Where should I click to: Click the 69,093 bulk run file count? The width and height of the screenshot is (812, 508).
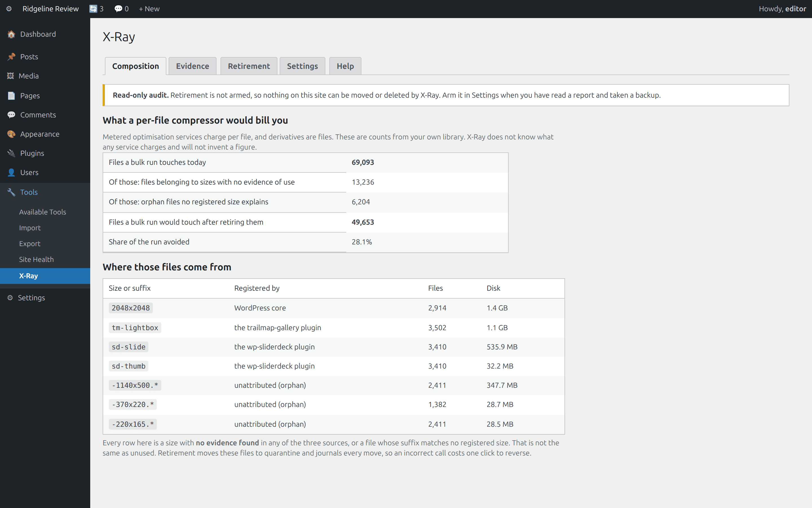pyautogui.click(x=363, y=162)
